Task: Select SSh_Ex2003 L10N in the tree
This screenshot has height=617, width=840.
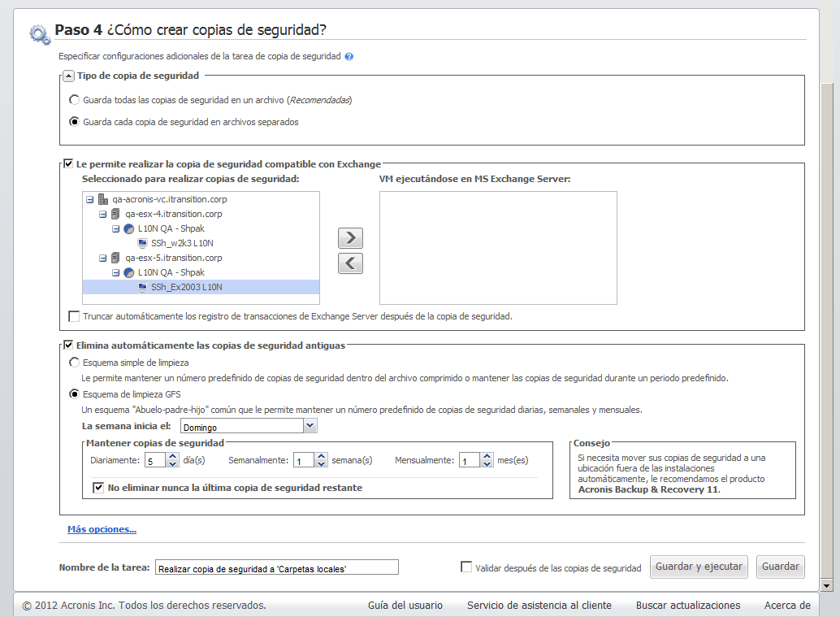Action: click(186, 287)
